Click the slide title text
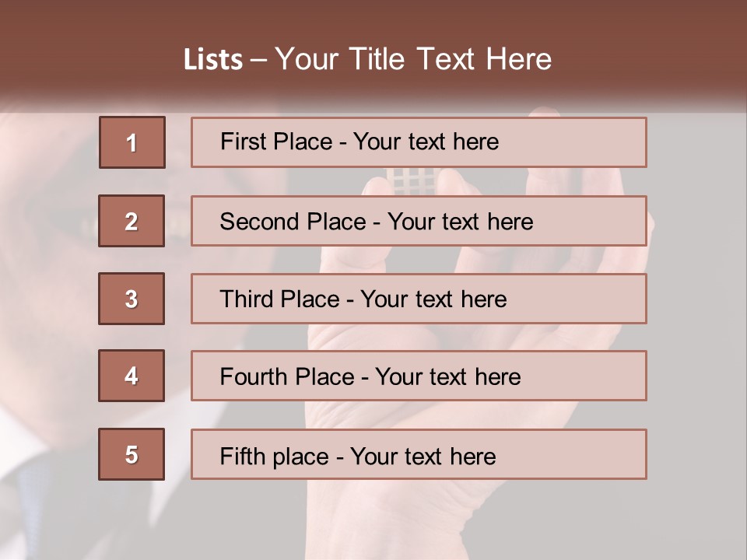The image size is (747, 560). point(367,59)
